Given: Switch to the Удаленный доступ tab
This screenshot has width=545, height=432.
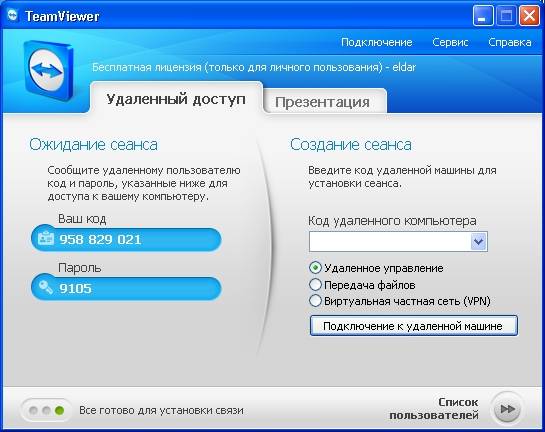Looking at the screenshot, I should (176, 99).
